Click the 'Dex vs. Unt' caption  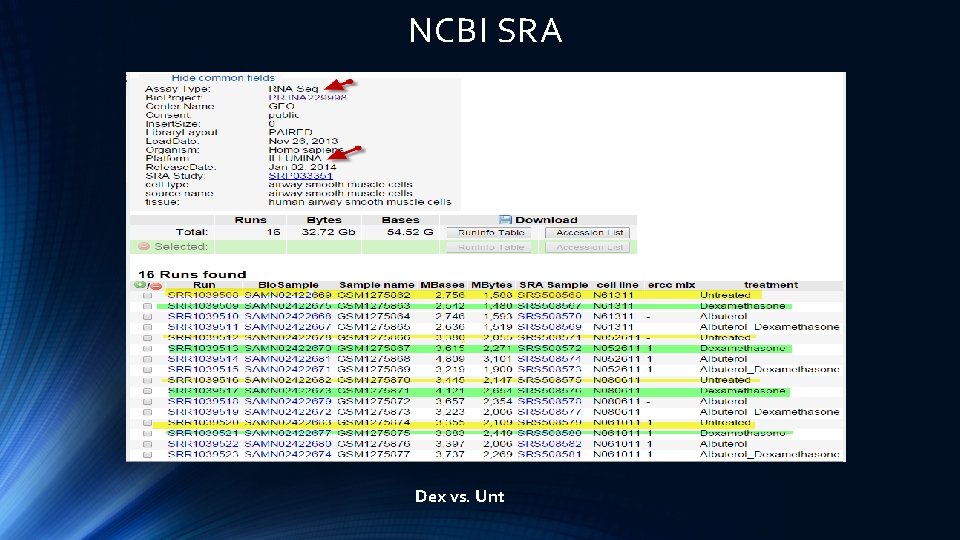pos(460,496)
